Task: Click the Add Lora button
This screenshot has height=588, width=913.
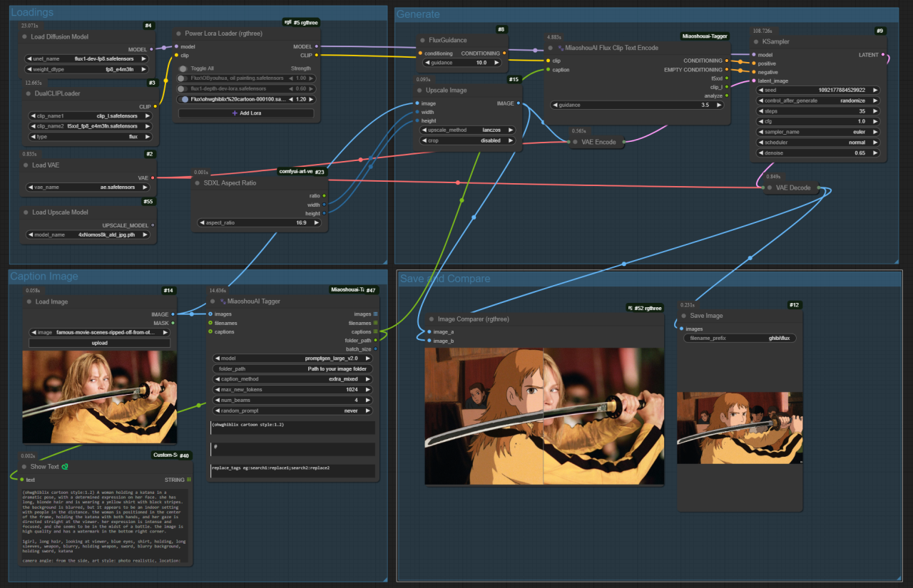Action: tap(246, 113)
